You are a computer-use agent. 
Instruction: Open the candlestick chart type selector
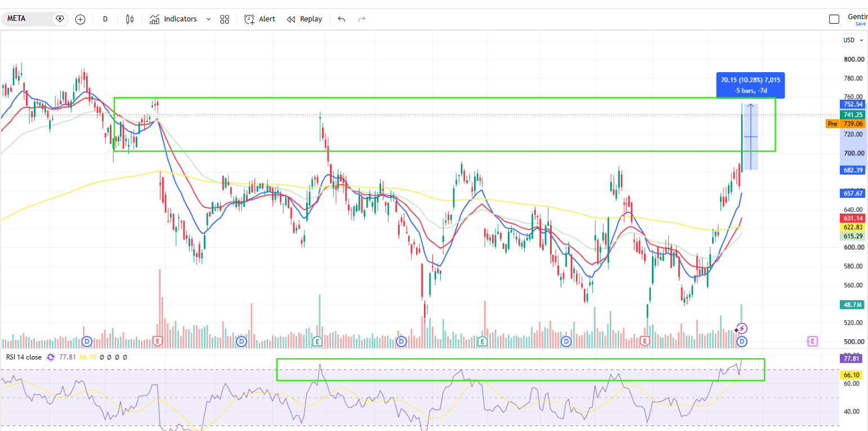tap(130, 19)
